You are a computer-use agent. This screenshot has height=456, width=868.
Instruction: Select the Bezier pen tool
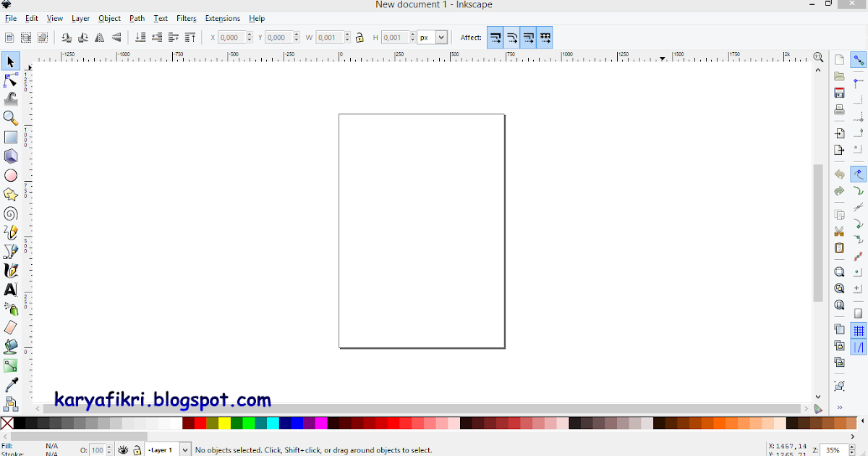11,252
